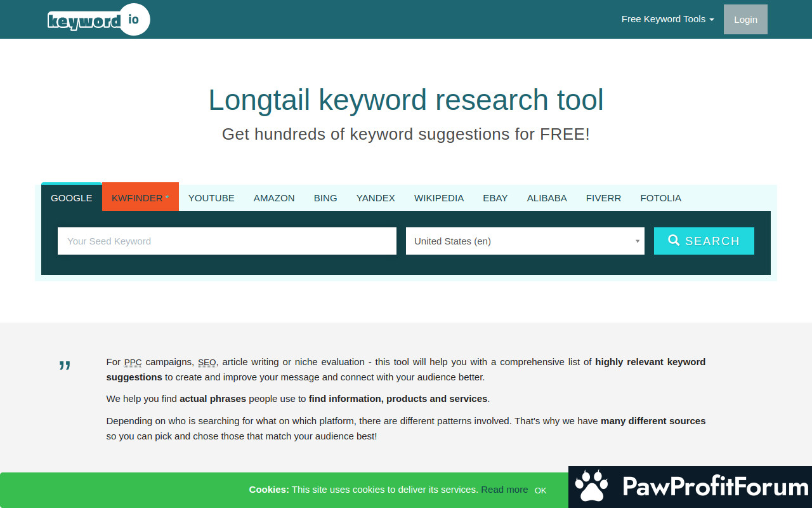Click the Login button
812x508 pixels.
click(x=745, y=19)
